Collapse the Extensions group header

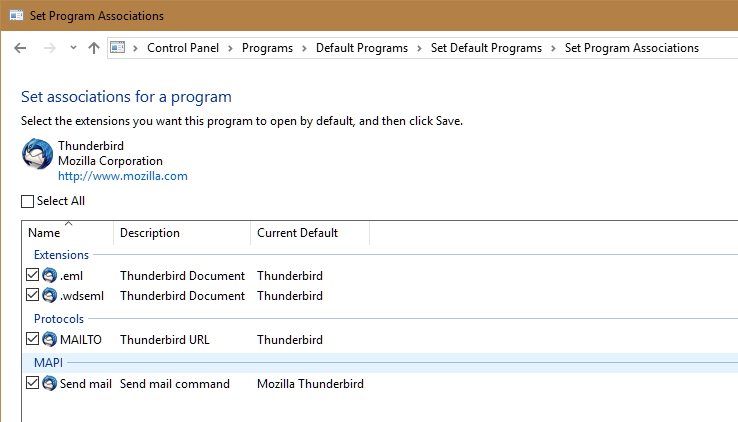[61, 255]
